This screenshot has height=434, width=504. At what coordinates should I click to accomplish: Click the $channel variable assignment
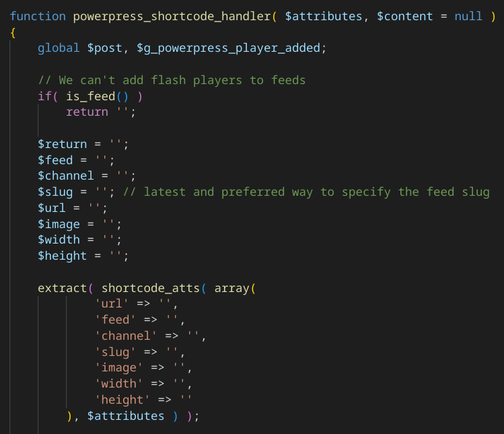65,176
